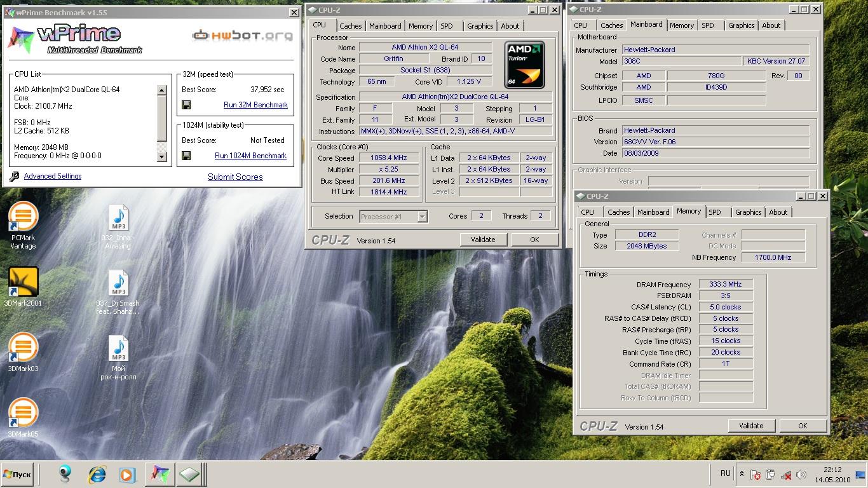This screenshot has height=488, width=868.
Task: Switch to wPrime taskbar button
Action: [159, 474]
